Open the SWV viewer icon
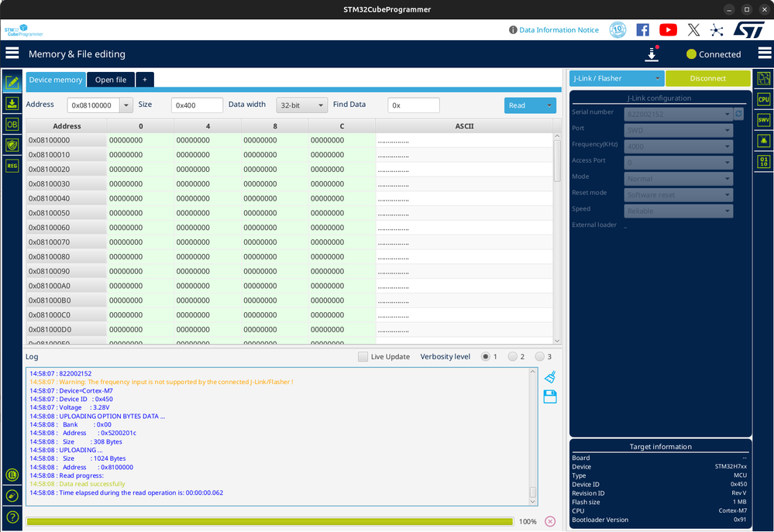The image size is (774, 532). (764, 120)
